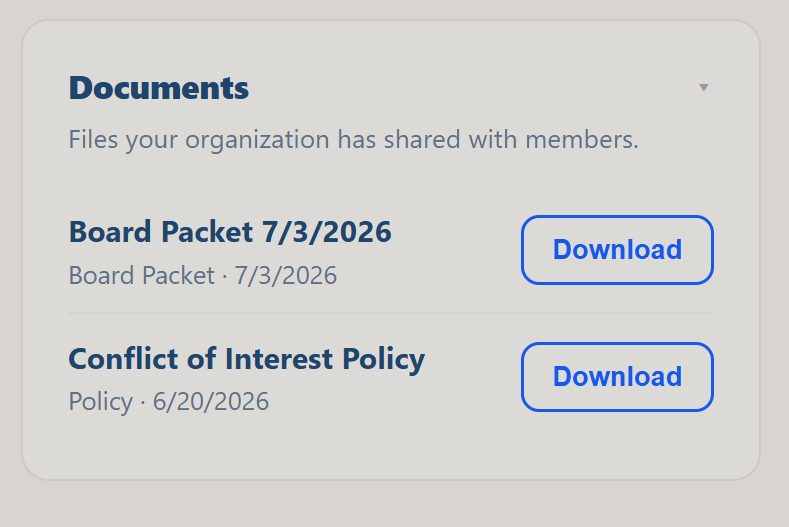
Task: Select the "Policy · 6/20/2026" metadata line
Action: point(169,402)
